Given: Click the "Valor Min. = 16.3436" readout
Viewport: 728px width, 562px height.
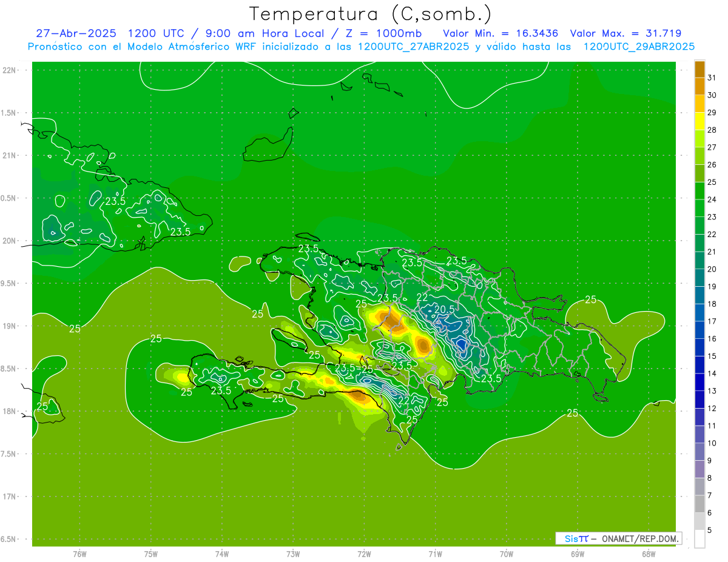Looking at the screenshot, I should 500,33.
